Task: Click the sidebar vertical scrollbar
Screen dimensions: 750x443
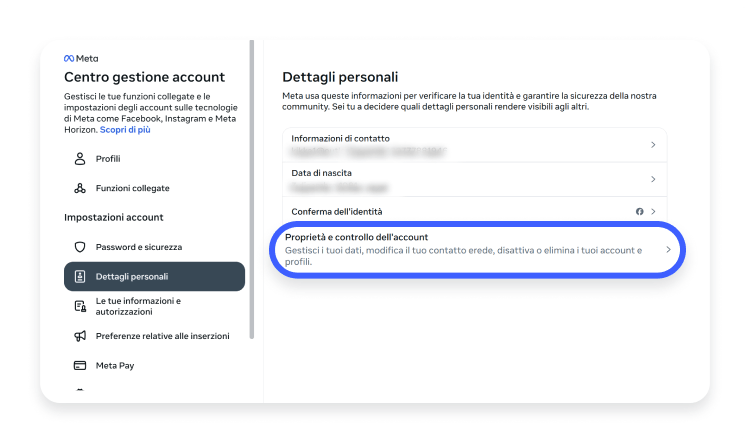Action: [x=252, y=189]
